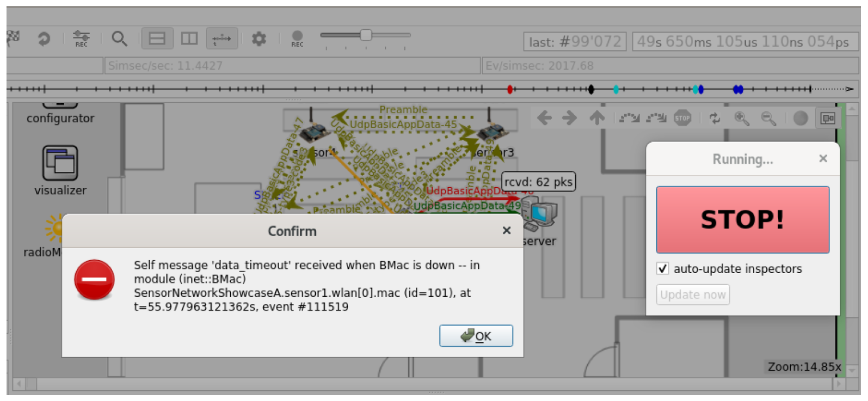Click the canvas STOP octagon icon

(682, 118)
